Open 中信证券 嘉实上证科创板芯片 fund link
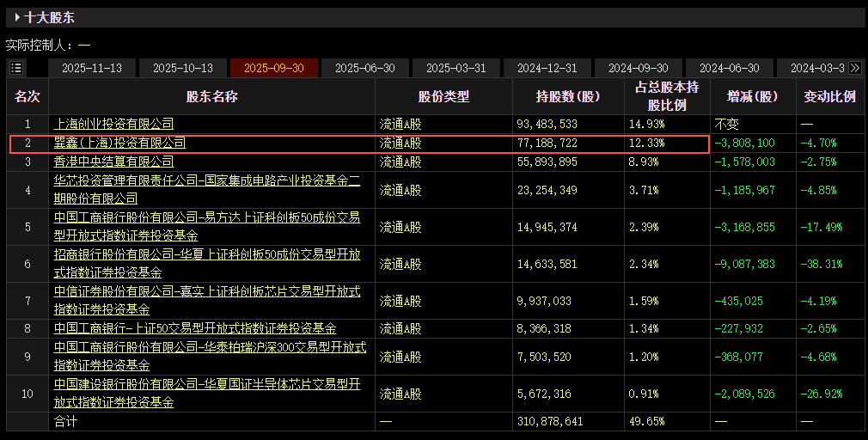Screen dimensions: 868x440 [x=207, y=301]
